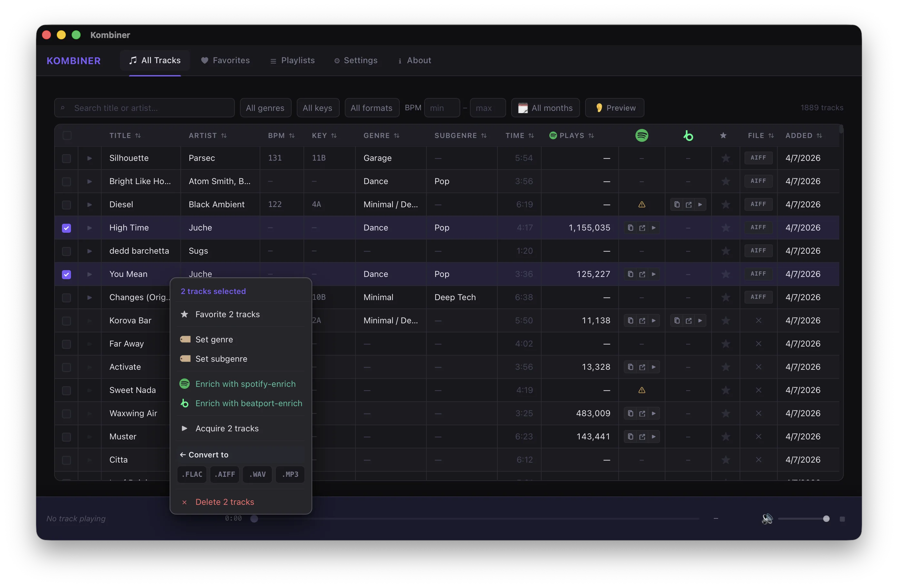Mute the volume speaker icon
This screenshot has height=588, width=898.
[x=767, y=519]
